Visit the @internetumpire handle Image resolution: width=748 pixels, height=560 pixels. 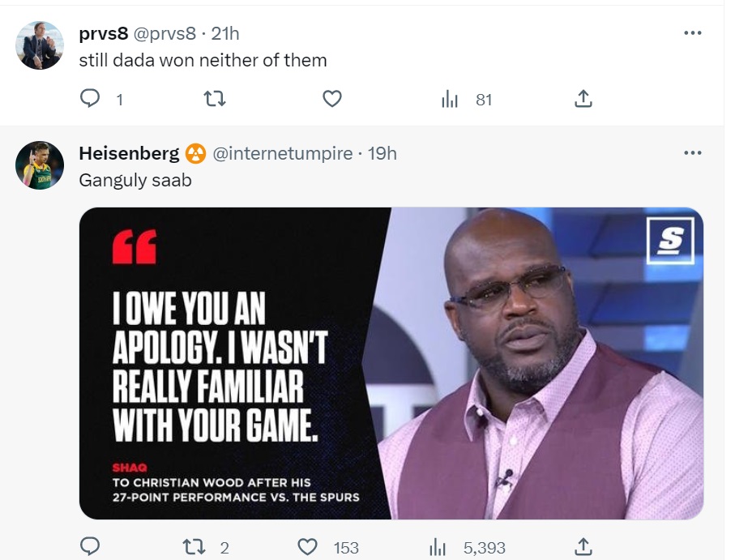click(x=282, y=153)
